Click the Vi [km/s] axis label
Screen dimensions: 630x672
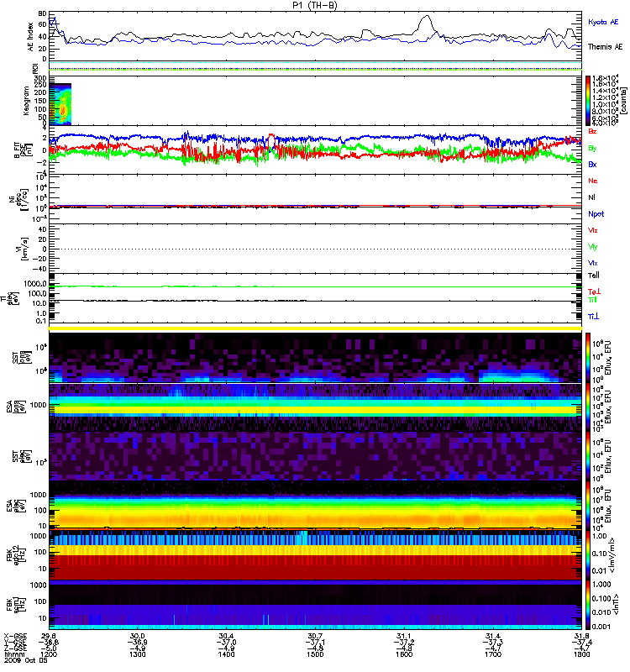pyautogui.click(x=23, y=248)
